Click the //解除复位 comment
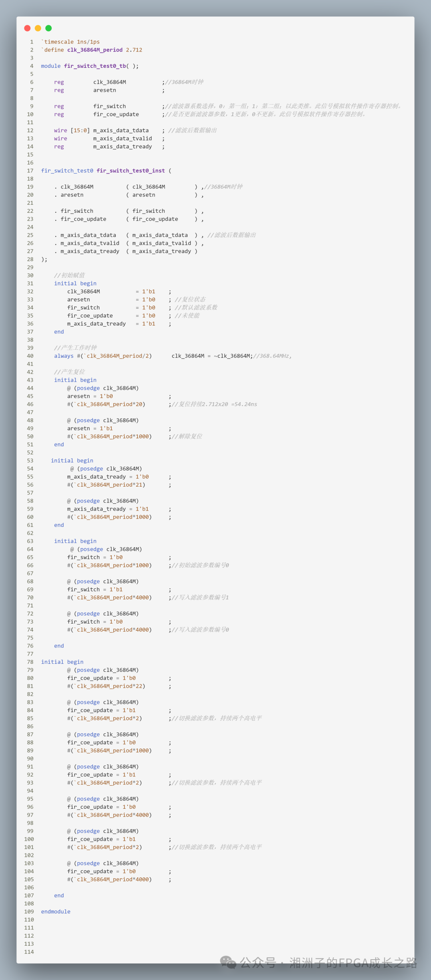This screenshot has height=980, width=431. pos(187,436)
